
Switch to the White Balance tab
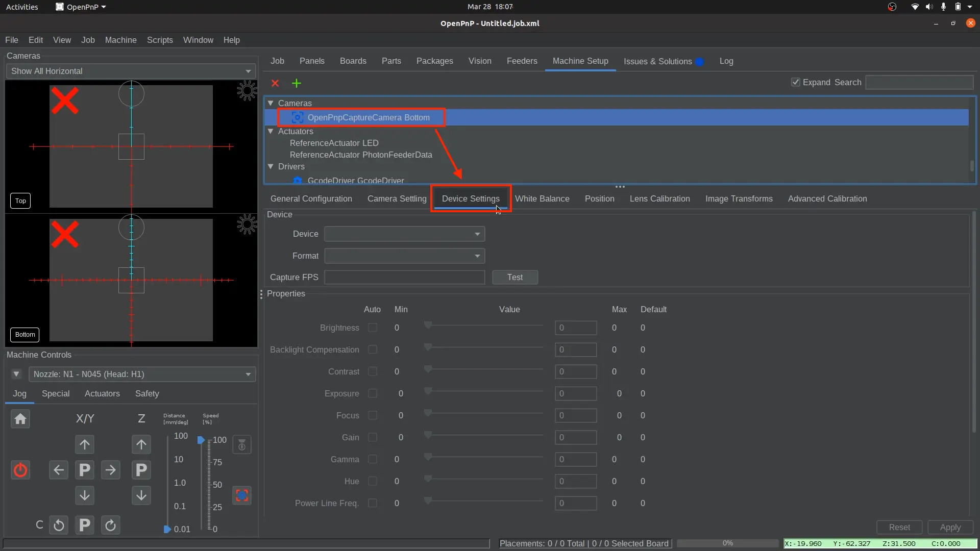point(542,198)
